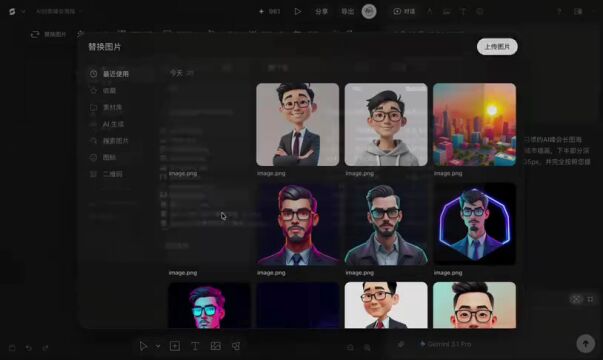Click the app logo in top-left corner

12,12
